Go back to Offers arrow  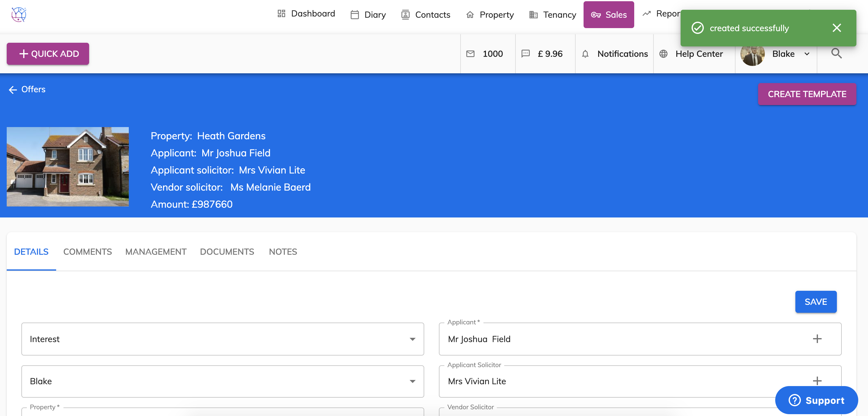point(13,90)
